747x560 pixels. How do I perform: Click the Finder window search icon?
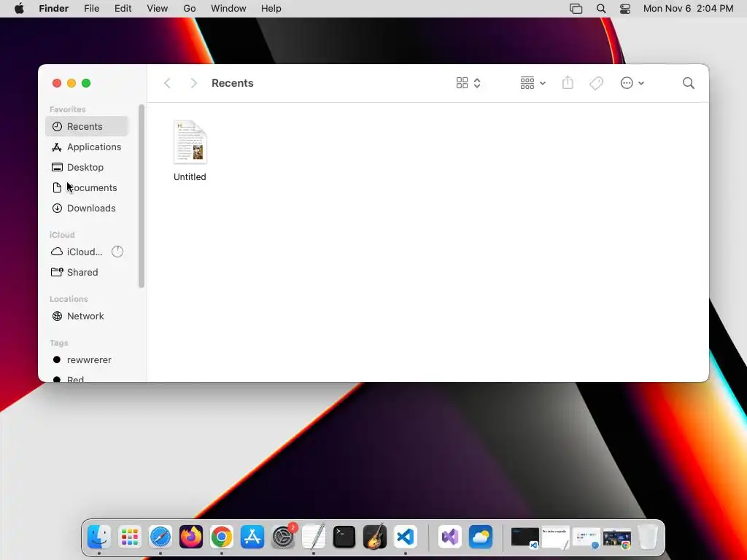coord(689,83)
